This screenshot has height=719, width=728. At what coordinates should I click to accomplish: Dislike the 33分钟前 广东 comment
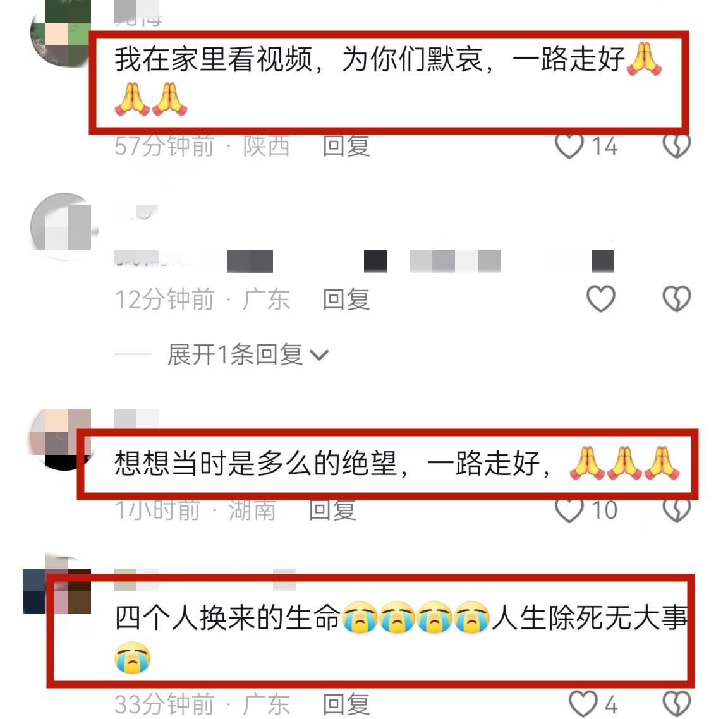coord(676,704)
